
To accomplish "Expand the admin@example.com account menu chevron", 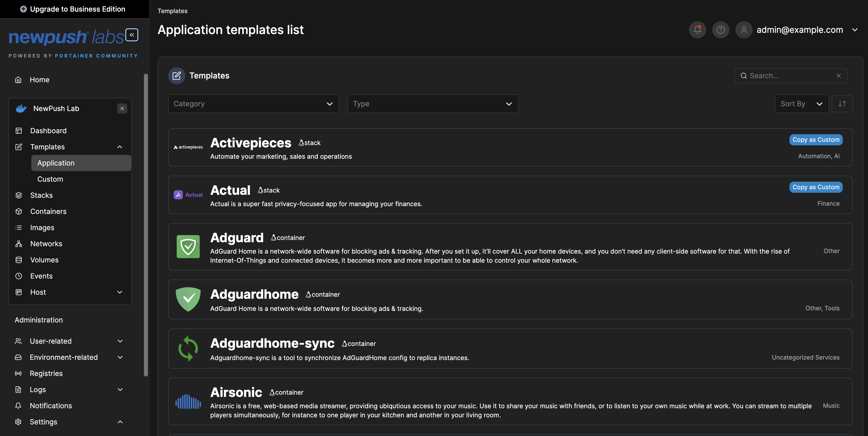I will coord(855,30).
